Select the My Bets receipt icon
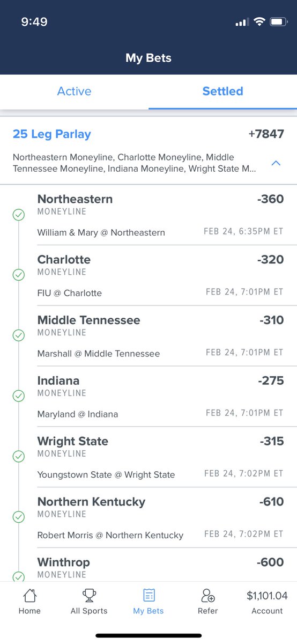 pos(148,596)
